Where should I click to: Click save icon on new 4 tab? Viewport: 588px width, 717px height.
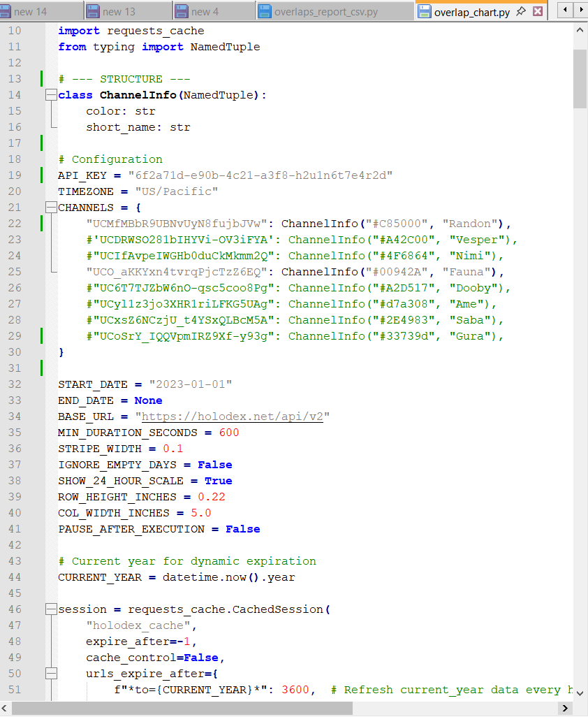[182, 11]
